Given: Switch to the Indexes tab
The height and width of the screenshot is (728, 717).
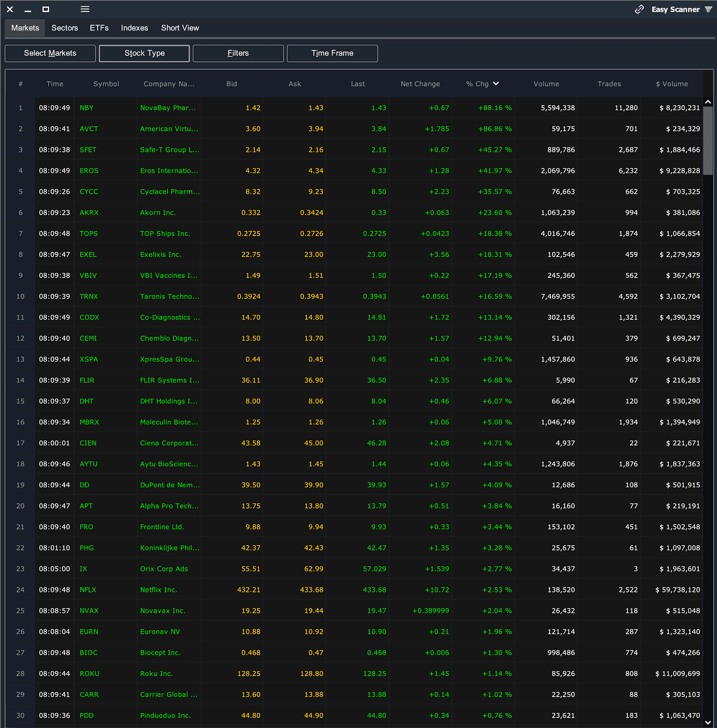Looking at the screenshot, I should (134, 28).
